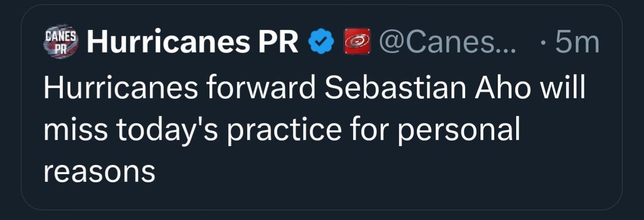Click the word "reasons" on the last line
The width and height of the screenshot is (644, 220).
[99, 172]
